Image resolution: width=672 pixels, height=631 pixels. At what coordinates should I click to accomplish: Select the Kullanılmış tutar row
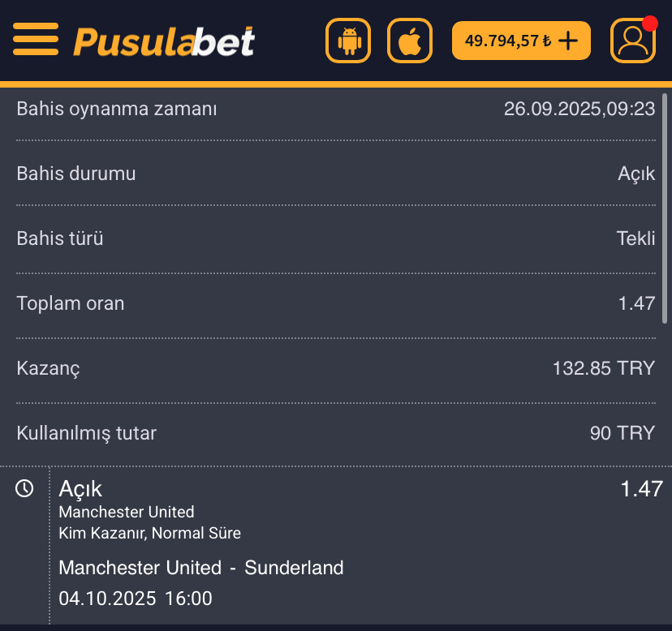(x=335, y=433)
